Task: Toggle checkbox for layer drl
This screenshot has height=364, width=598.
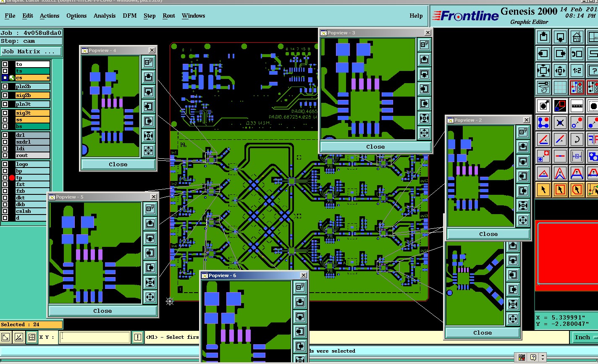Action: pyautogui.click(x=5, y=135)
